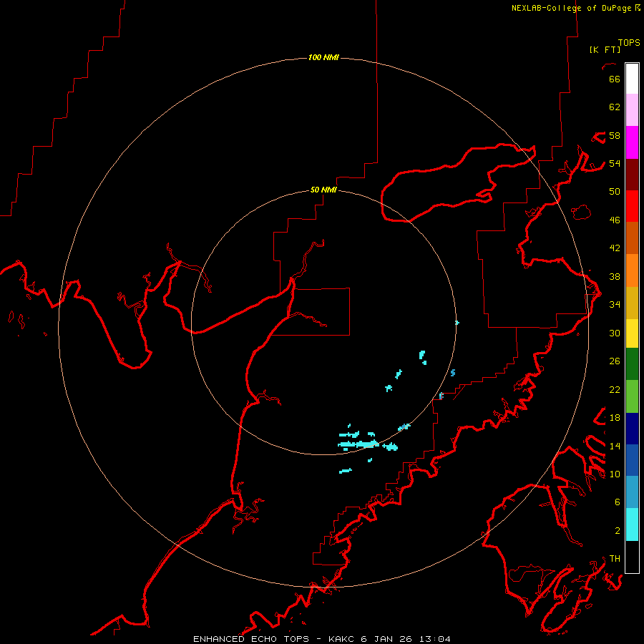Click the '[K FT]' units label

pyautogui.click(x=605, y=49)
